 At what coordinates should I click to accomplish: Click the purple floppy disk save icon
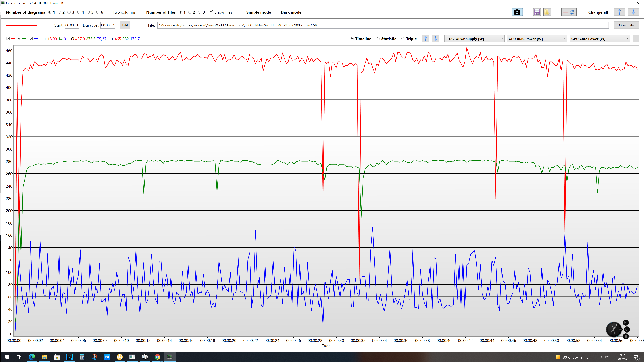click(x=537, y=12)
